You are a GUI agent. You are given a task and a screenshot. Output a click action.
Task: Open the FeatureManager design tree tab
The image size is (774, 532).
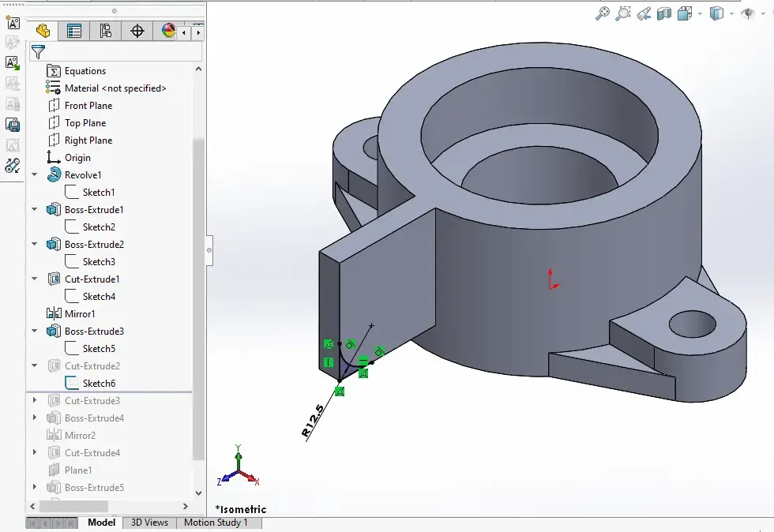click(x=43, y=31)
